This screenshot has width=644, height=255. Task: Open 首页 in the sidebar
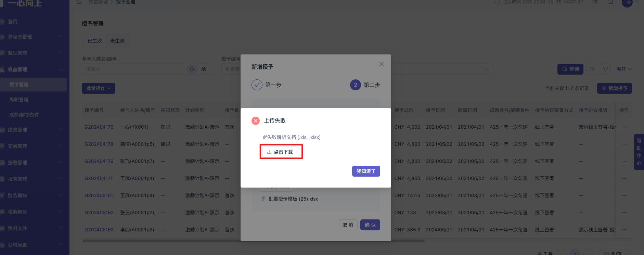(x=13, y=22)
